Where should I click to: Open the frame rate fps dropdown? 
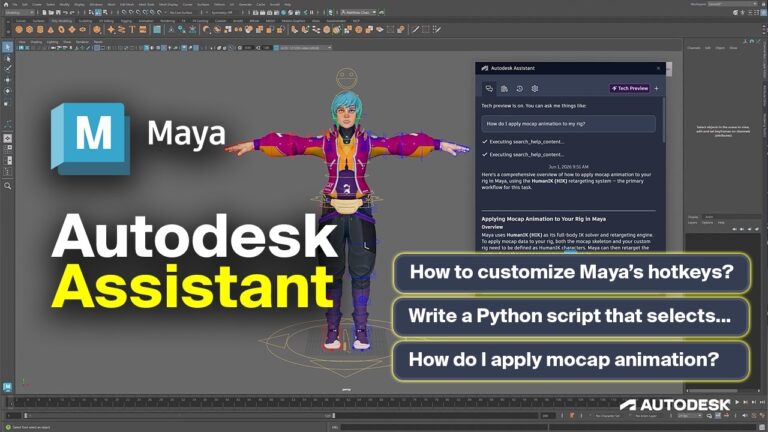point(690,415)
